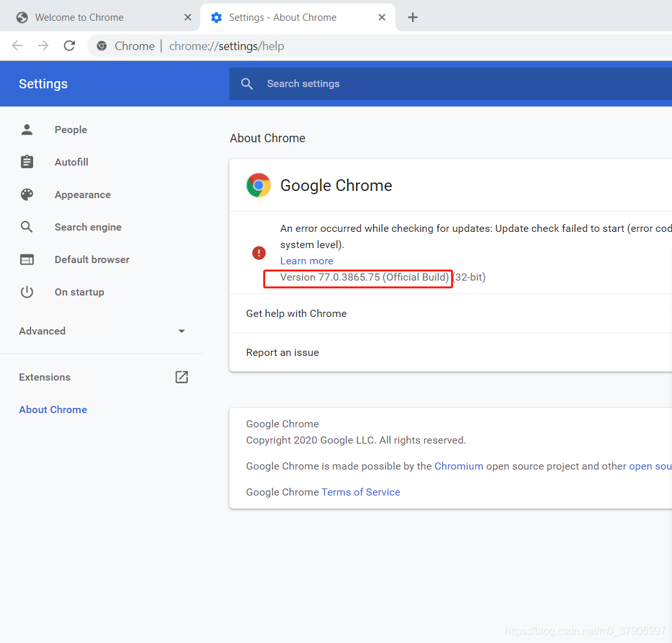Open the Chromium project link

point(459,466)
